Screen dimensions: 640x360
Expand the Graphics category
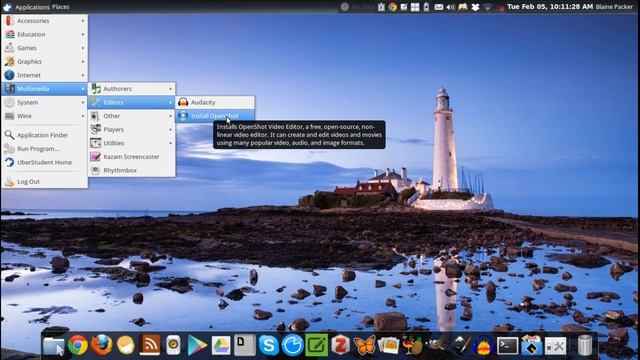(x=44, y=61)
